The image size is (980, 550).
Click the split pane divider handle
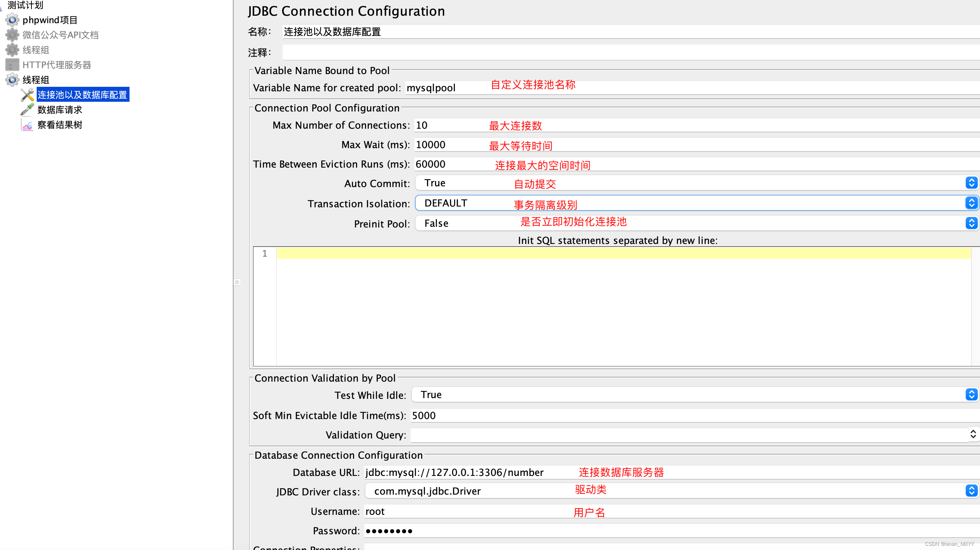click(x=237, y=282)
